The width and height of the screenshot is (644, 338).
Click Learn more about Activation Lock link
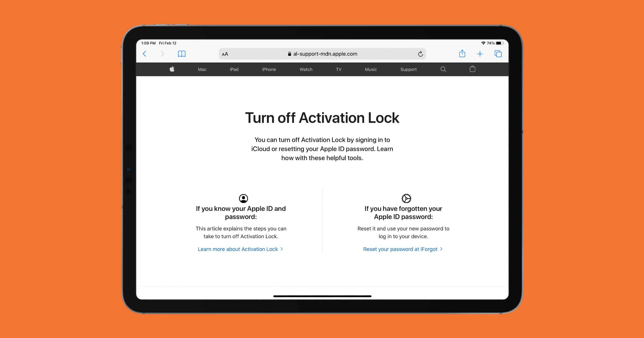pos(239,249)
